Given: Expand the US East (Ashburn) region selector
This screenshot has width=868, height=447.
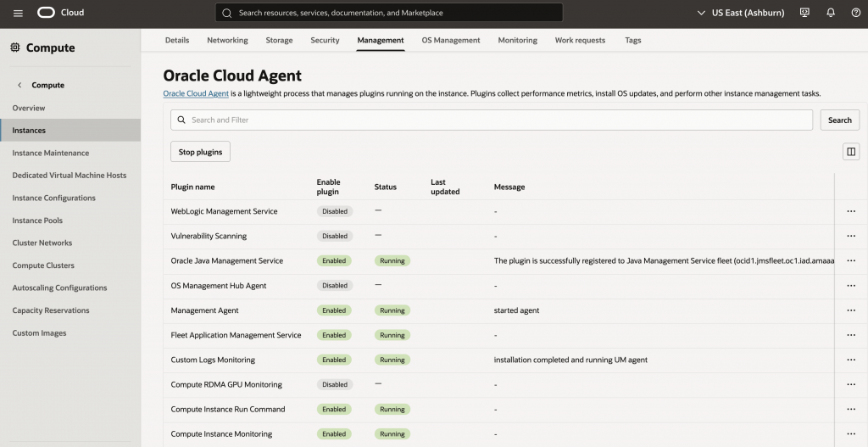Looking at the screenshot, I should pos(741,12).
